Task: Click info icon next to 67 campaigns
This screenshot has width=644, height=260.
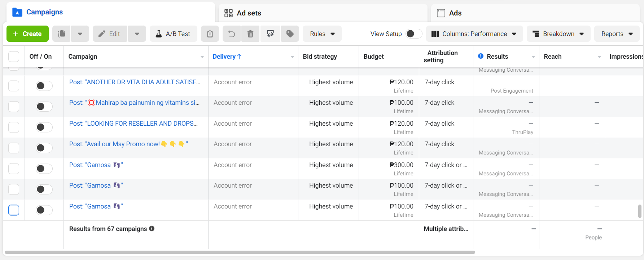Action: tap(152, 229)
